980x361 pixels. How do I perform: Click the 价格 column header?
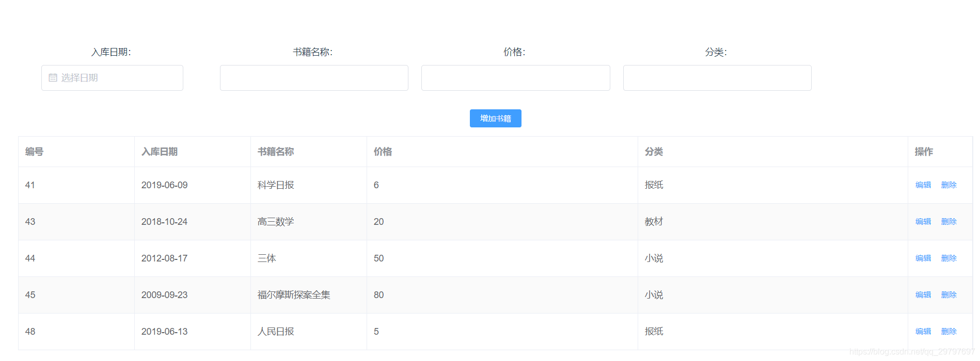(x=502, y=152)
